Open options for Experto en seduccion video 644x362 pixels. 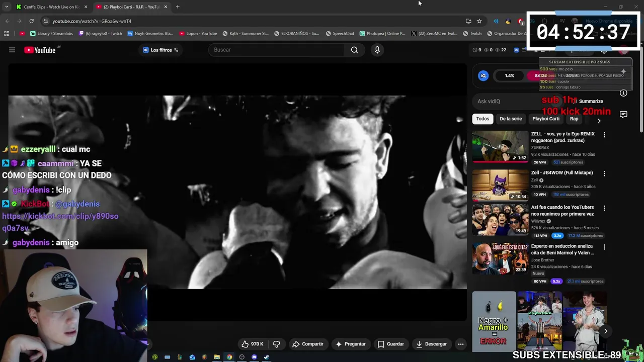pyautogui.click(x=604, y=247)
